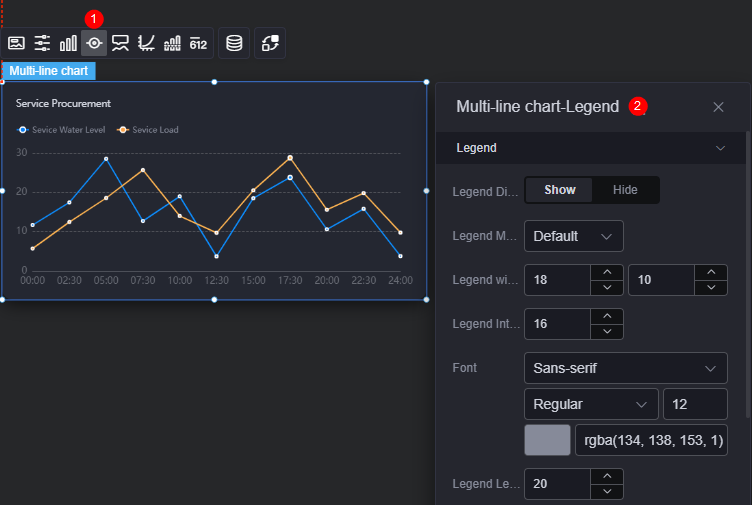
Task: Click the 12:30 x-axis label
Action: 216,281
